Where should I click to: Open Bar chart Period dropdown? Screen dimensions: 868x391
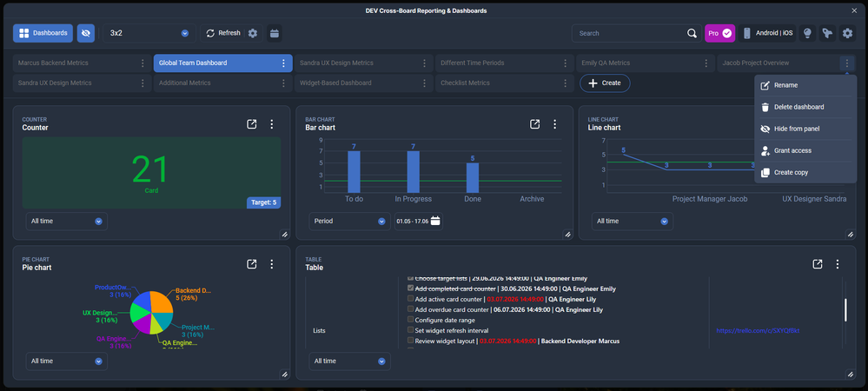coord(350,221)
